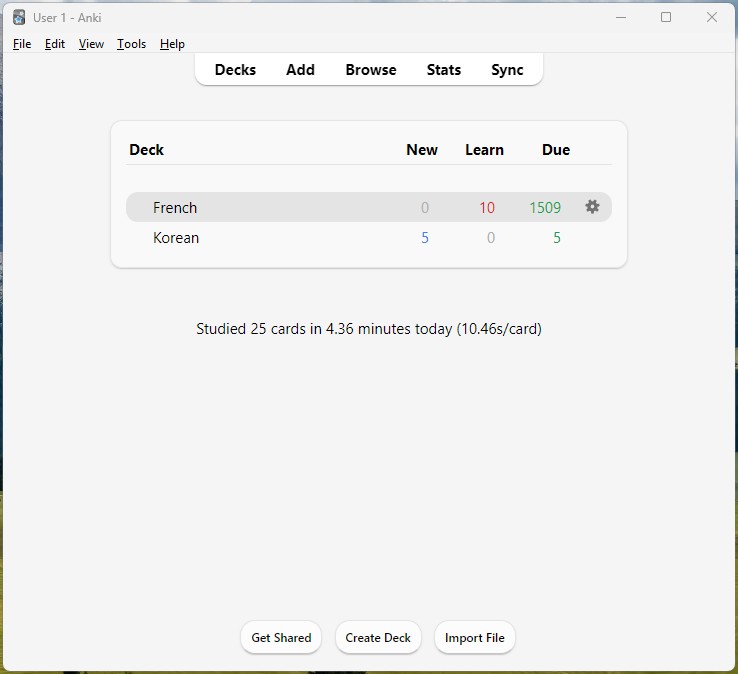Select the Korean deck
This screenshot has width=738, height=674.
(176, 238)
